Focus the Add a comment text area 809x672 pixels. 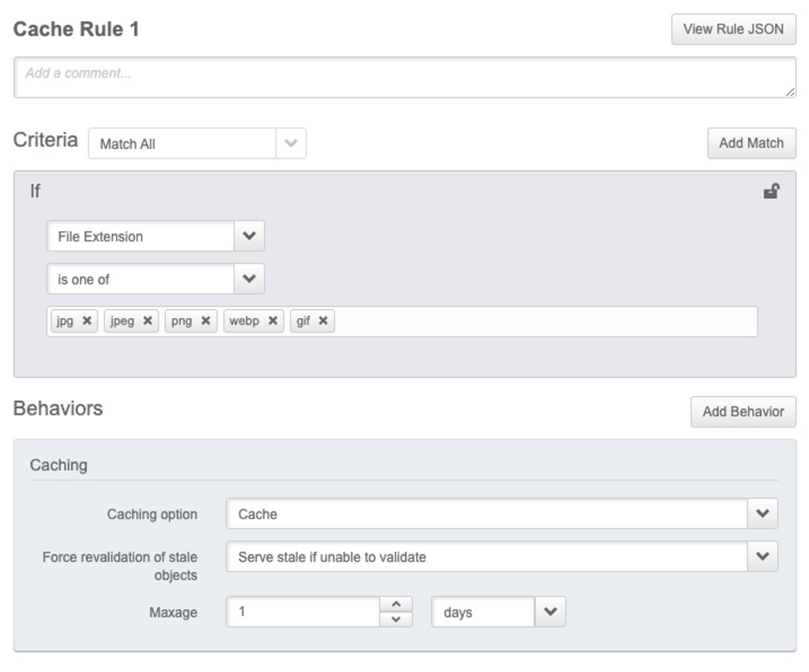coord(404,77)
